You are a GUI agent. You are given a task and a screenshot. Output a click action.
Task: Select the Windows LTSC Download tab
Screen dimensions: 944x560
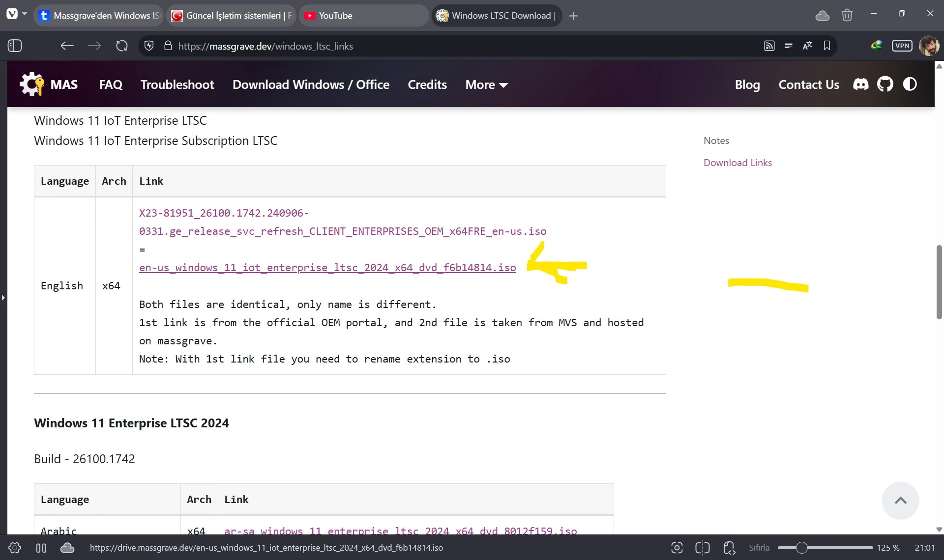click(497, 16)
